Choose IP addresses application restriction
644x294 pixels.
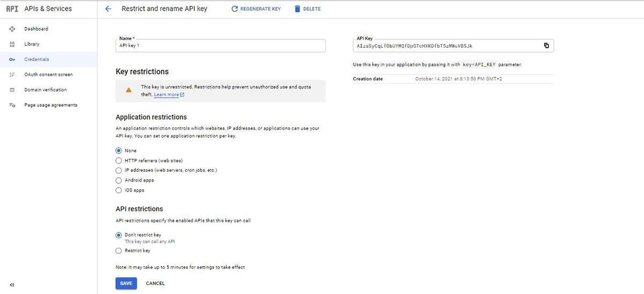pyautogui.click(x=119, y=170)
